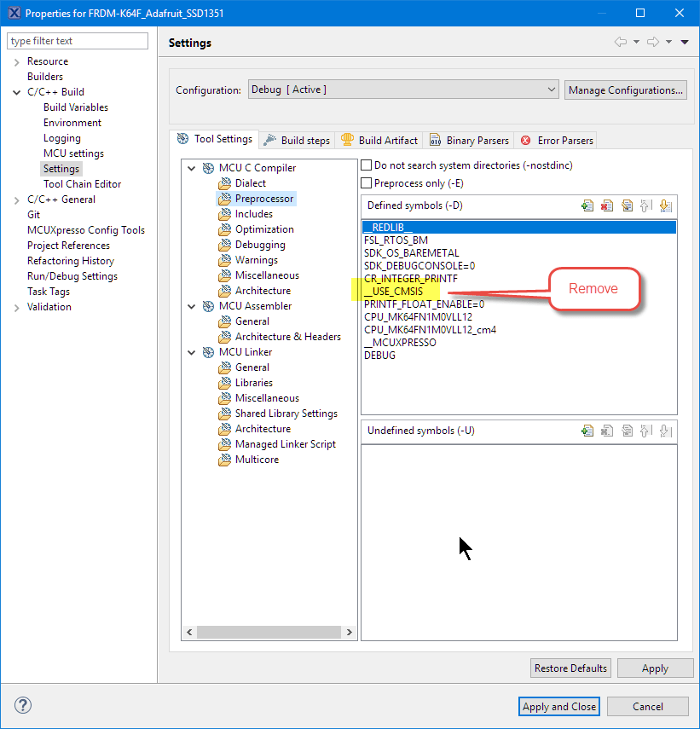Collapse the MCU Linker tree section
Viewport: 700px width, 729px height.
pos(191,351)
